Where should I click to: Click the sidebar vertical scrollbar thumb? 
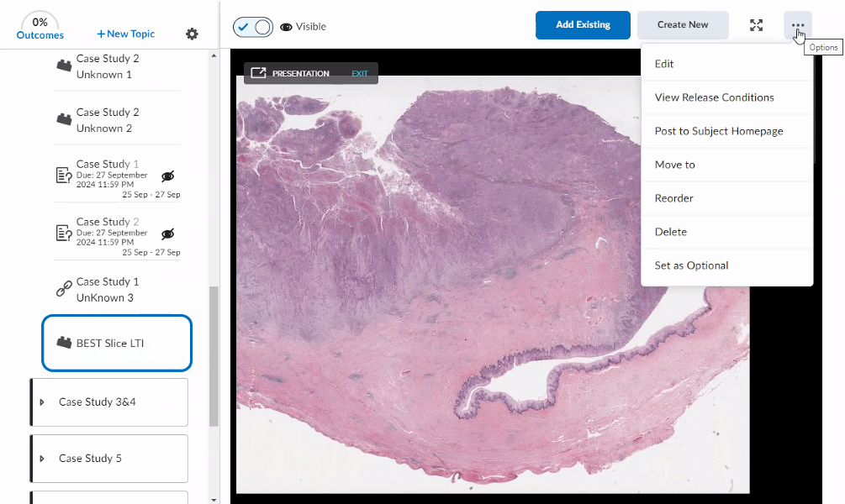point(214,356)
